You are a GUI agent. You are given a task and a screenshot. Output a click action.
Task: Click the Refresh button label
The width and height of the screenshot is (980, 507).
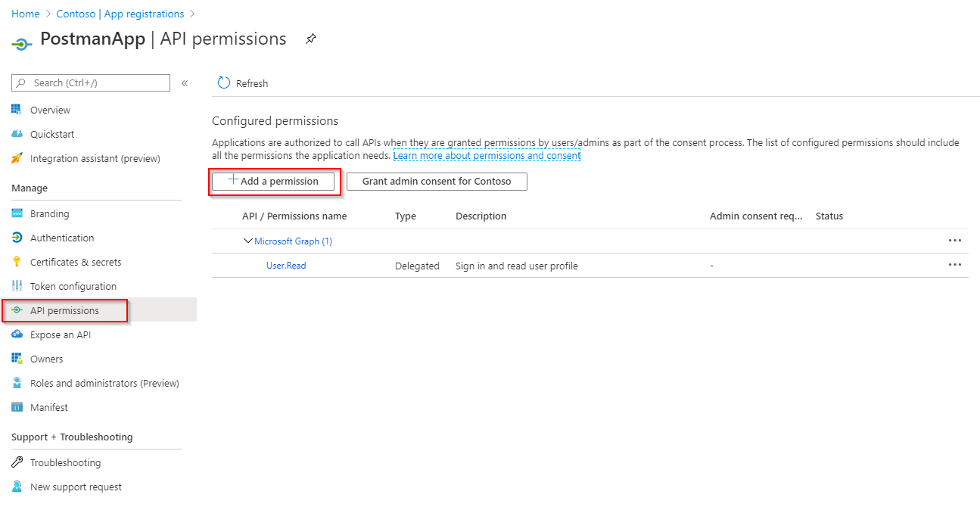point(252,83)
